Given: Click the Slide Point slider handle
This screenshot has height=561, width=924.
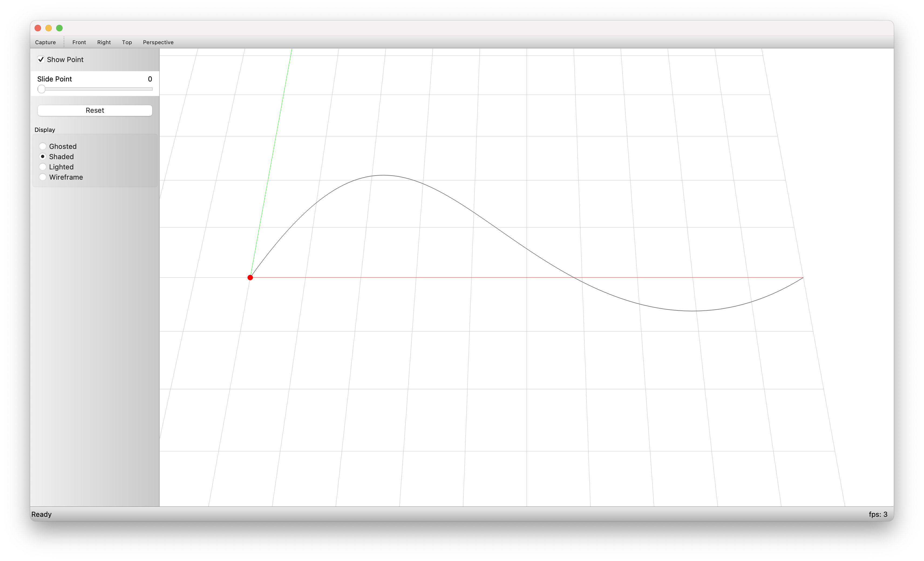Looking at the screenshot, I should (41, 89).
